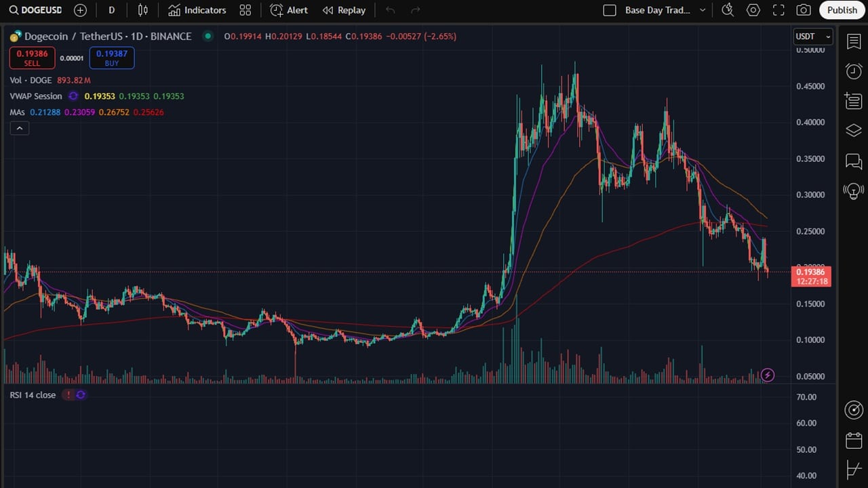Start bar Replay mode
This screenshot has width=868, height=488.
pos(344,10)
